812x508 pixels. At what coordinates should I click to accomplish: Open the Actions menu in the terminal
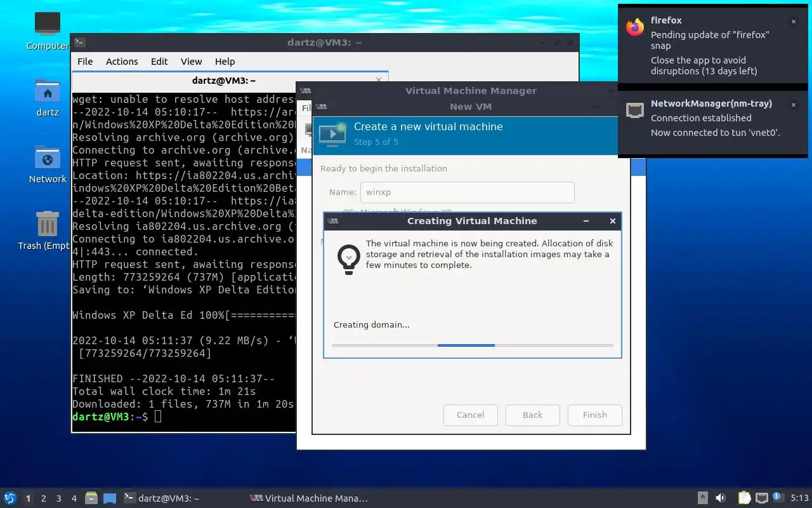[122, 62]
